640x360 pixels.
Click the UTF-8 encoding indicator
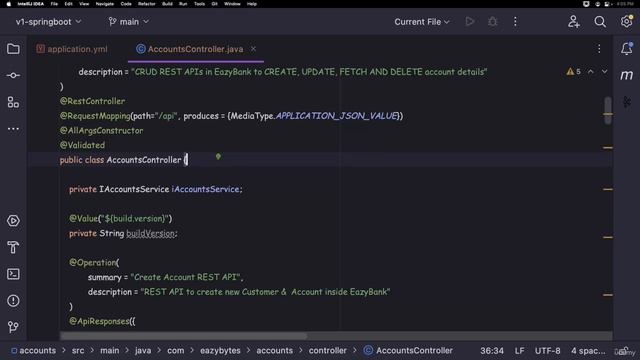[x=547, y=351]
